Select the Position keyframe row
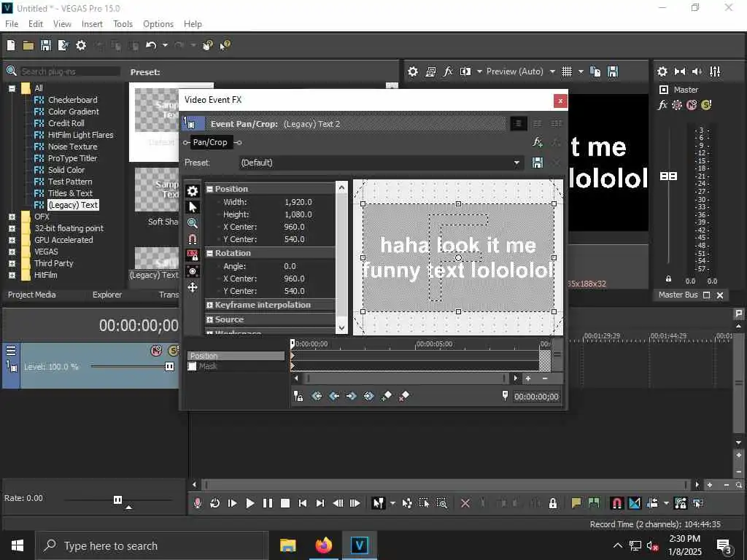Screen dimensions: 747x560 [x=236, y=356]
